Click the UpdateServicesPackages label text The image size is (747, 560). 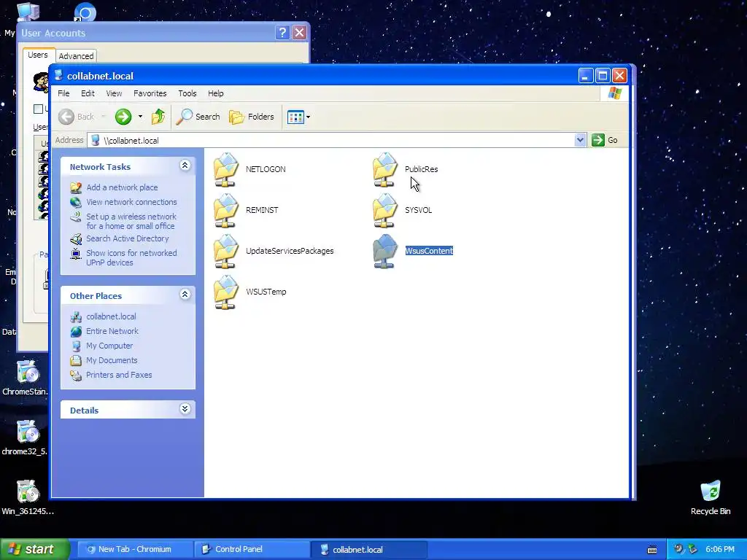pos(290,251)
